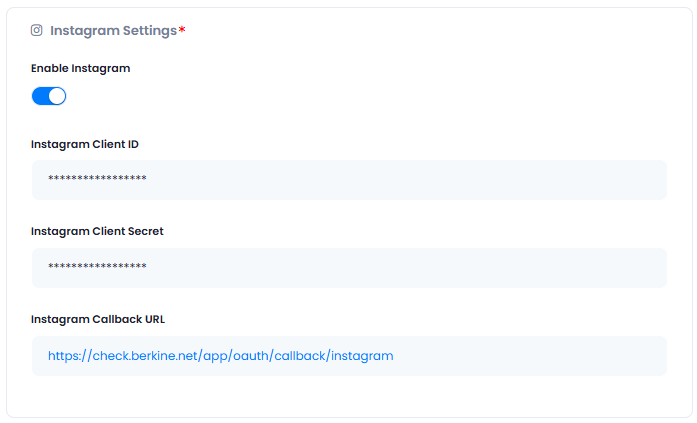Click the trailing "instagram" segment of callback URL
697x423 pixels.
tap(362, 356)
